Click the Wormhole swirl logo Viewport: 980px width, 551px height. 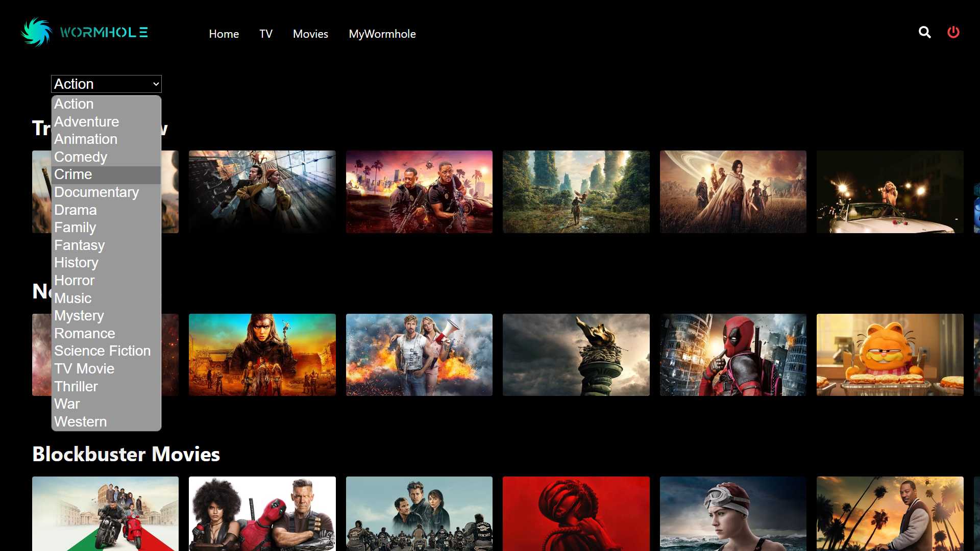point(37,32)
